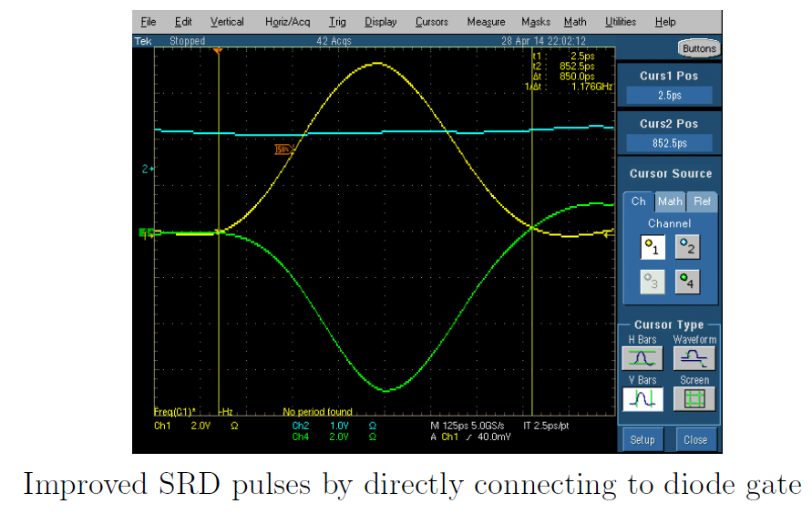This screenshot has height=514, width=812.
Task: Select the H Bars cursor type icon
Action: 641,358
